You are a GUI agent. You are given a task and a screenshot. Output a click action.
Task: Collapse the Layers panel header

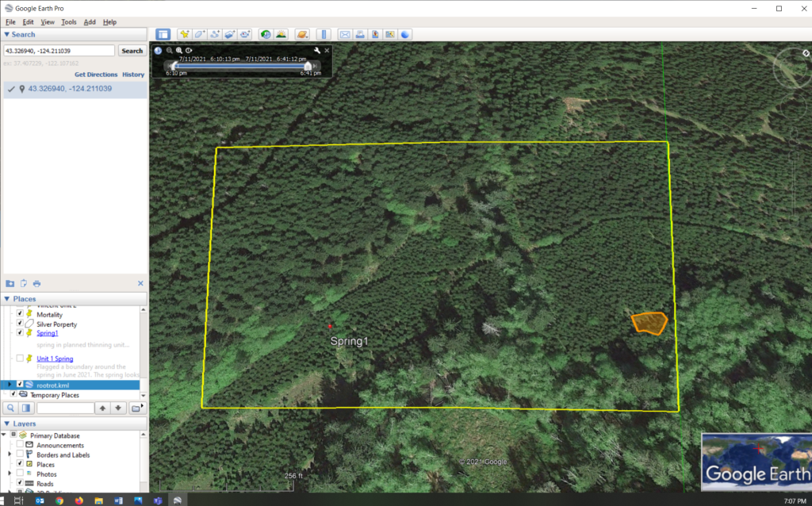pyautogui.click(x=74, y=424)
